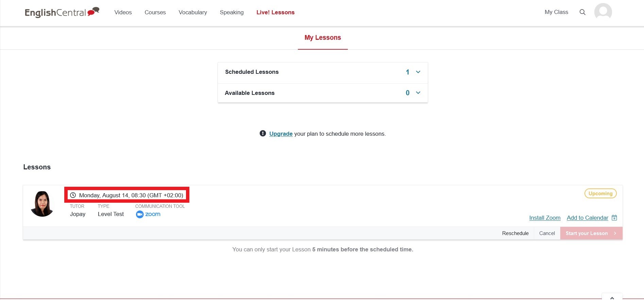Click tutor Jopay's profile photo
The height and width of the screenshot is (300, 644).
coord(42,204)
